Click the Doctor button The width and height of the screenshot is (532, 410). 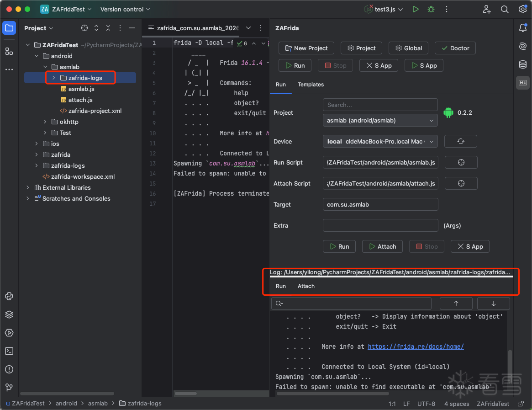point(455,48)
